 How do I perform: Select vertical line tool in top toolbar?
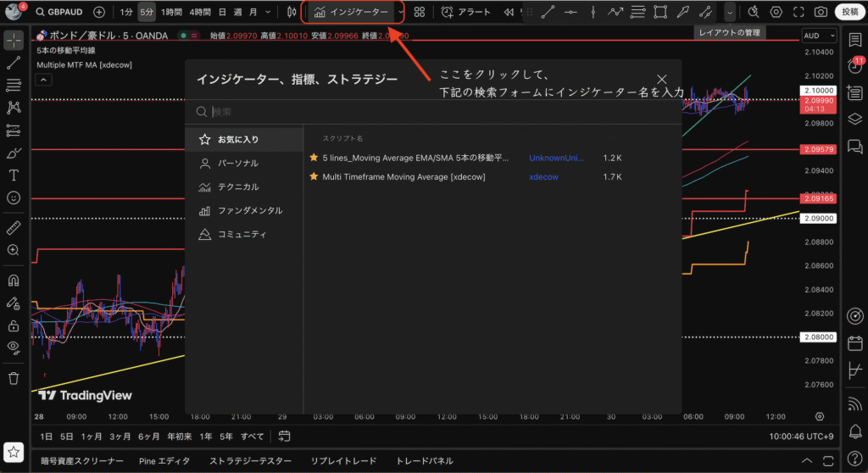point(593,12)
